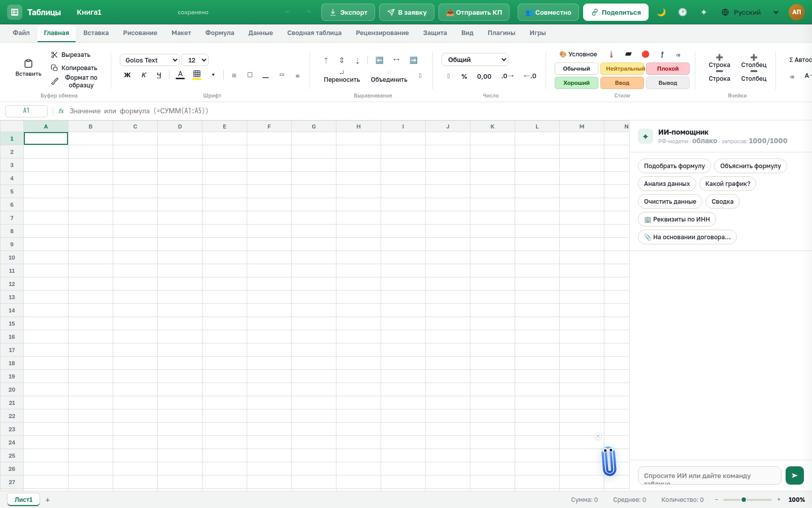Open version history clock icon

coord(683,12)
